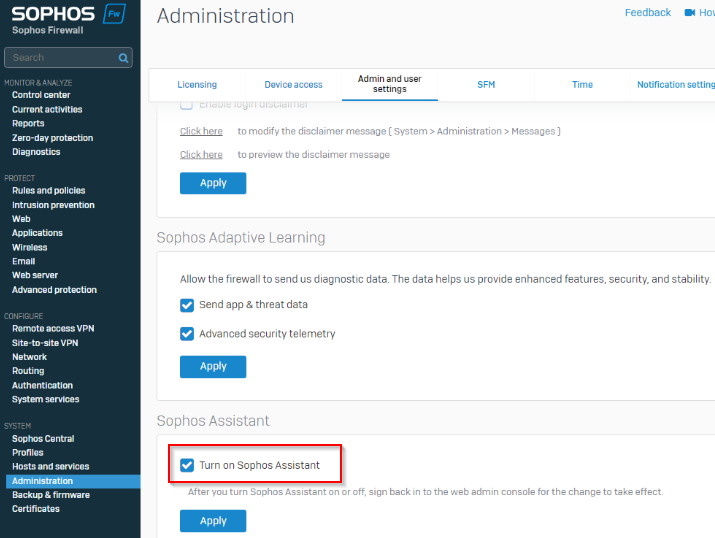Screen dimensions: 715x538
Task: Click Apply under Sophos Assistant
Action: click(213, 521)
